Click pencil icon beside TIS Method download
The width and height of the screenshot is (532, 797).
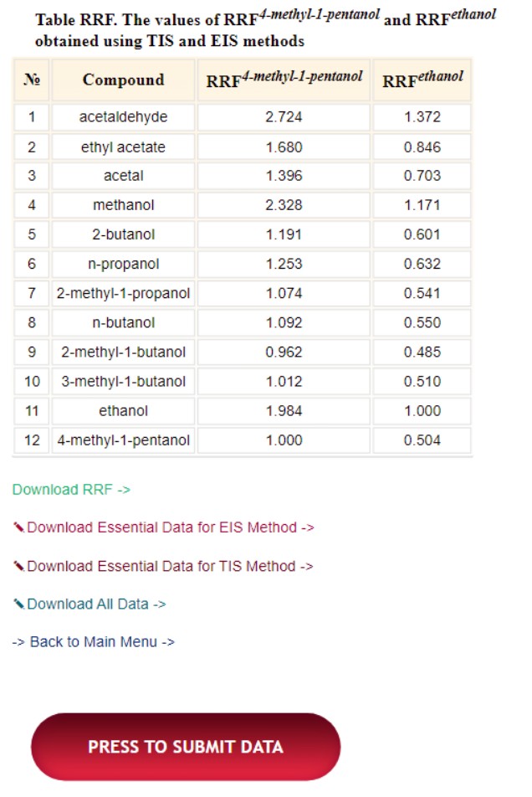point(18,566)
